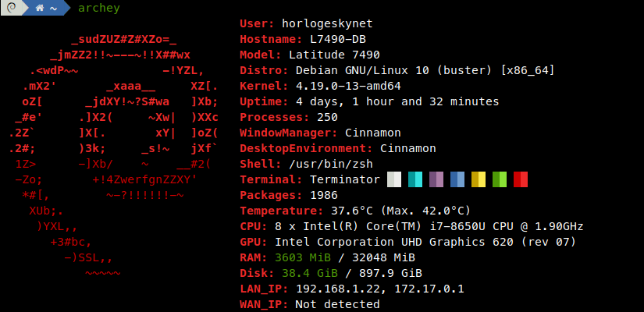The width and height of the screenshot is (644, 312).
Task: Click the home icon in the prompt
Action: (x=39, y=8)
